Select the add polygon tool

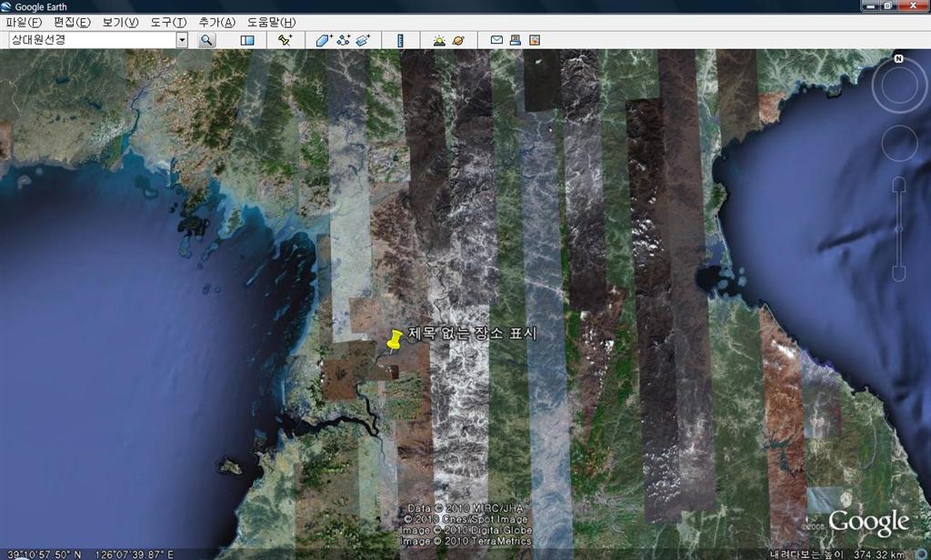[x=324, y=40]
